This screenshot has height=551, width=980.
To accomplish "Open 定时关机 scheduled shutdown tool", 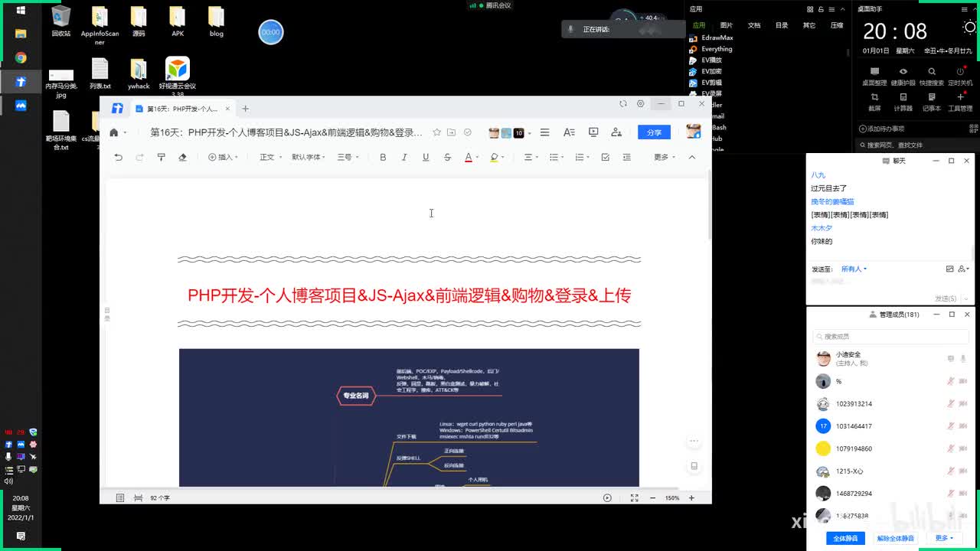I will click(x=960, y=76).
